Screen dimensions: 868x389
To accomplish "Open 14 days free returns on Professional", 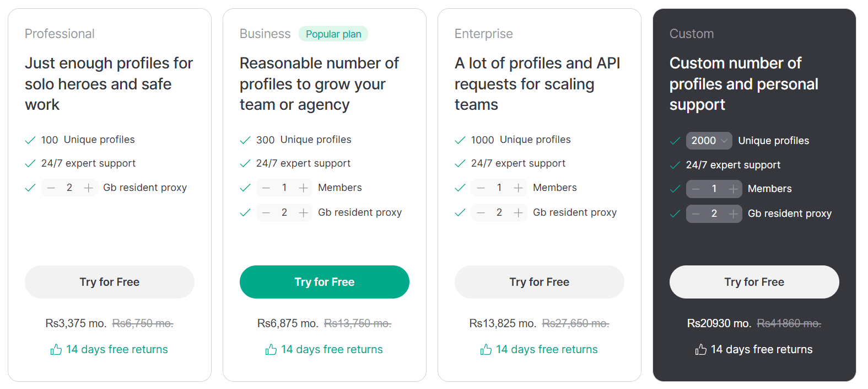I will click(117, 349).
